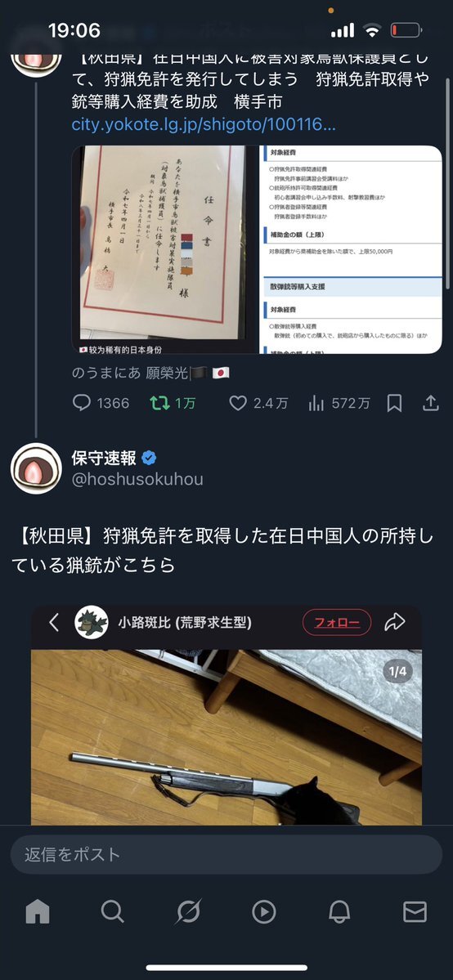453x980 pixels.
Task: Go to the Home tab
Action: pyautogui.click(x=38, y=913)
